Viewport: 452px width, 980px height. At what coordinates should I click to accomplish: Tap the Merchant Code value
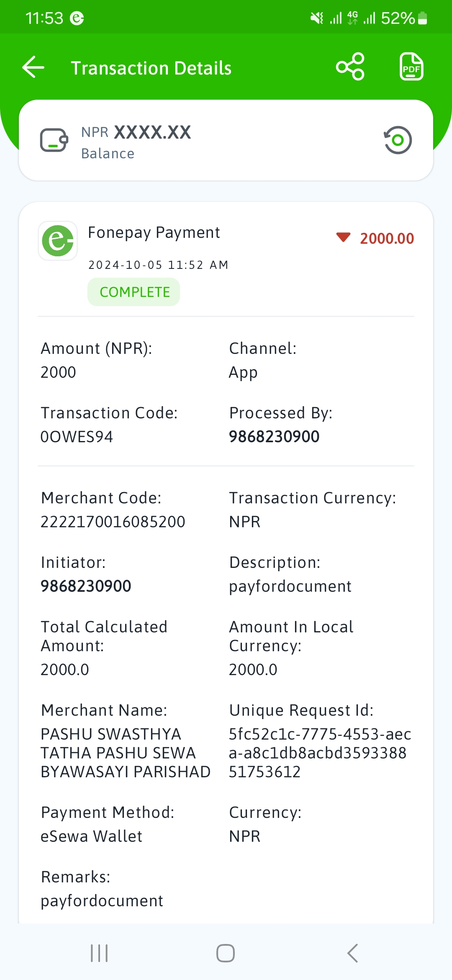tap(113, 522)
